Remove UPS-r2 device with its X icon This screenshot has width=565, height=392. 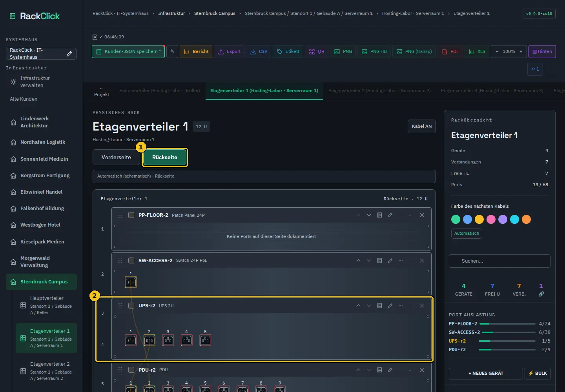point(422,306)
